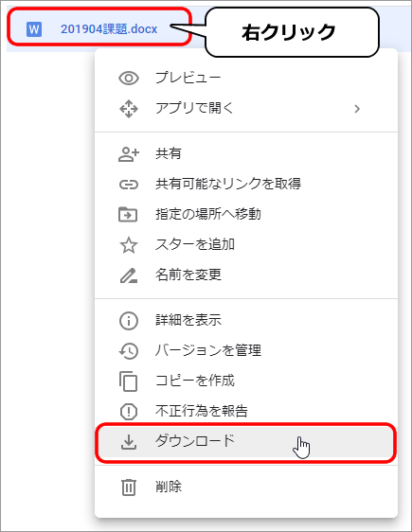Click the pencil icon for 名前を変更
Screen dimensions: 412x532
tap(129, 275)
